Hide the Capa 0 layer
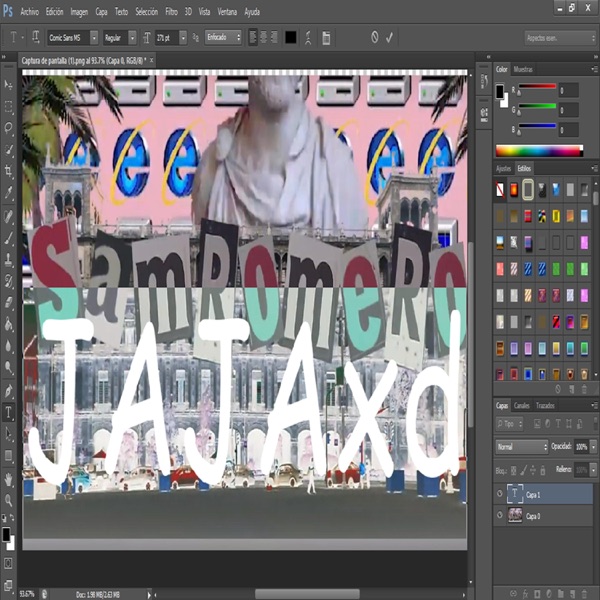The width and height of the screenshot is (600, 600). (x=500, y=515)
